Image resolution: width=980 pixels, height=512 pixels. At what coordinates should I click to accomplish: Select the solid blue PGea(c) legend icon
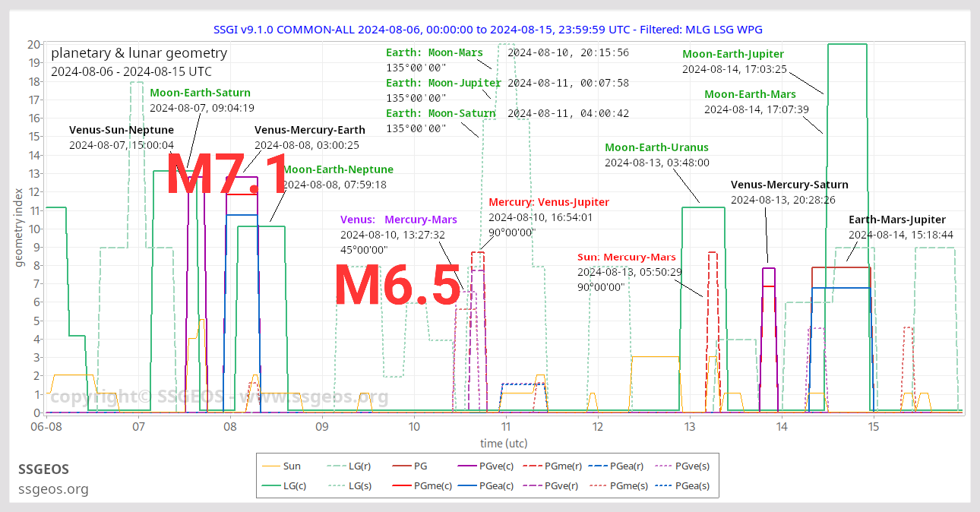tap(467, 486)
